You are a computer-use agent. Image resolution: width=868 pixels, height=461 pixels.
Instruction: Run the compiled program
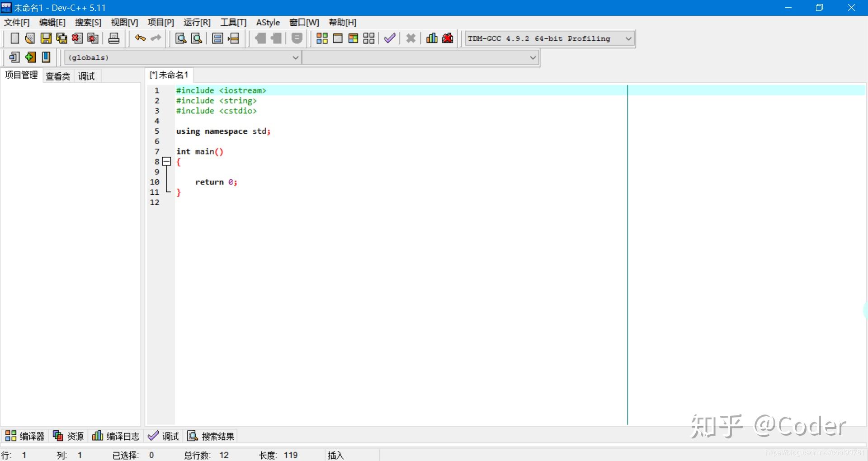(x=338, y=38)
